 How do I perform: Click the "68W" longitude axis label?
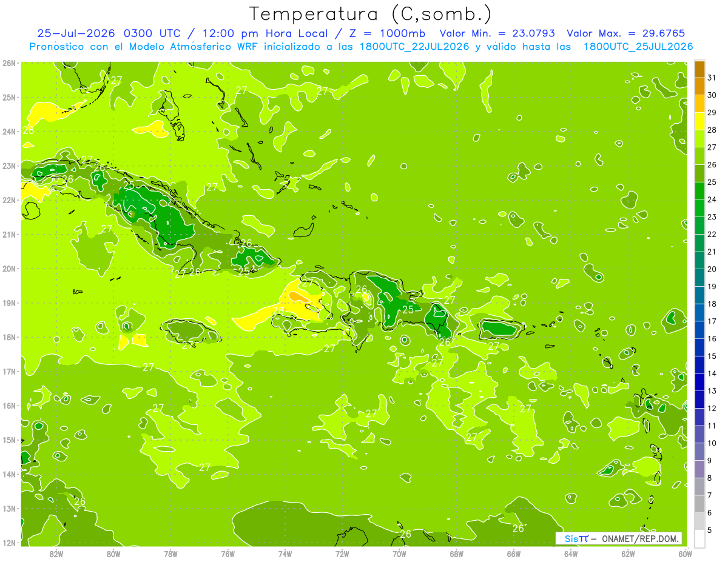[x=456, y=554]
